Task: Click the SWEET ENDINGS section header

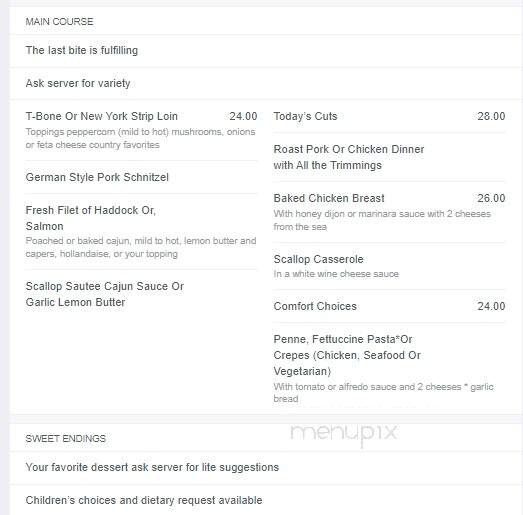Action: click(x=66, y=439)
